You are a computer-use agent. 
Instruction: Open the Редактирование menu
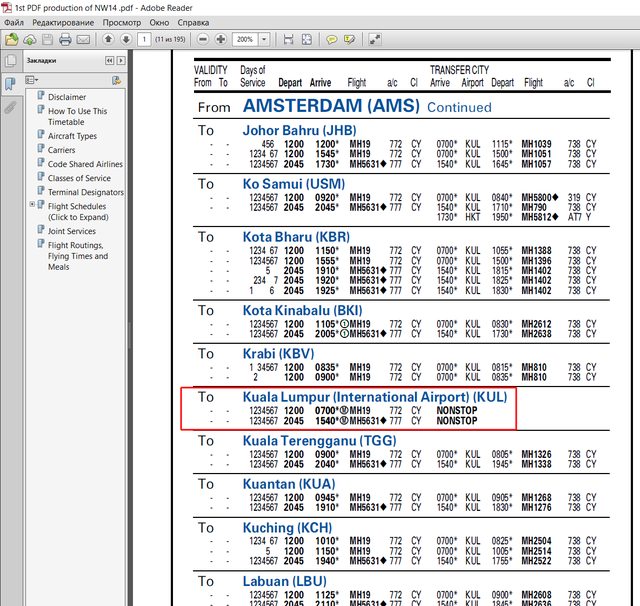tap(63, 22)
